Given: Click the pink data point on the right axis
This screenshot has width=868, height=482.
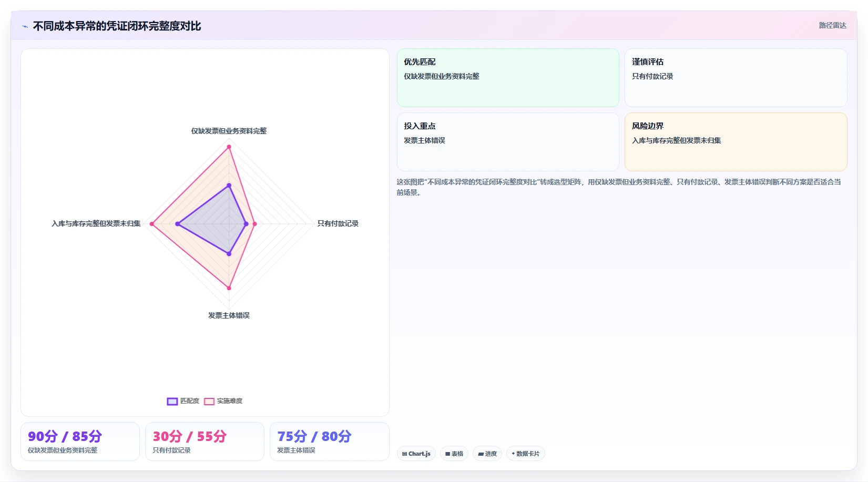Looking at the screenshot, I should tap(254, 224).
